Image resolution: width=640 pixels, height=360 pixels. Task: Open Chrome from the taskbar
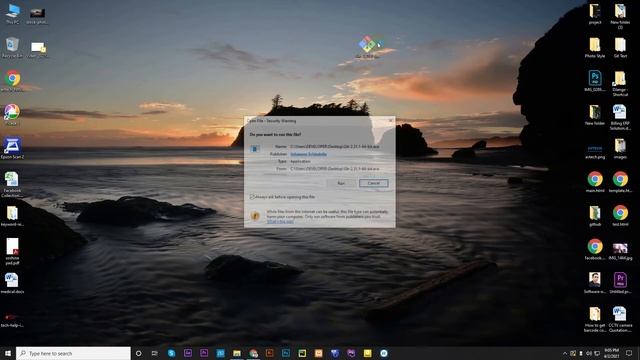253,353
